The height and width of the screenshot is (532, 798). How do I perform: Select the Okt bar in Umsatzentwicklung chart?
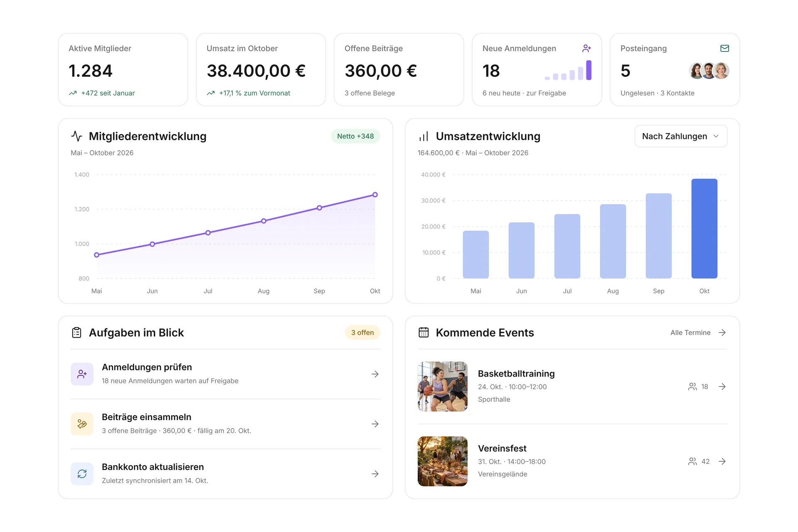click(x=704, y=229)
